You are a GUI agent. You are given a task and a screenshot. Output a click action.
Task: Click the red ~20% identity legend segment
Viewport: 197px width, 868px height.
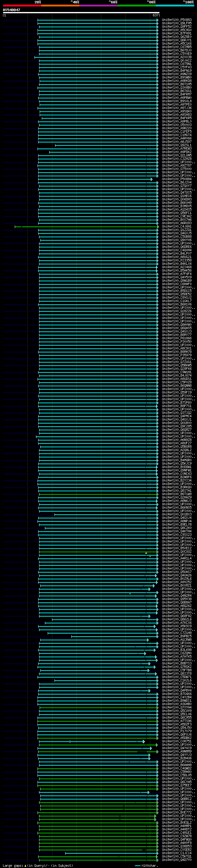[22, 6]
